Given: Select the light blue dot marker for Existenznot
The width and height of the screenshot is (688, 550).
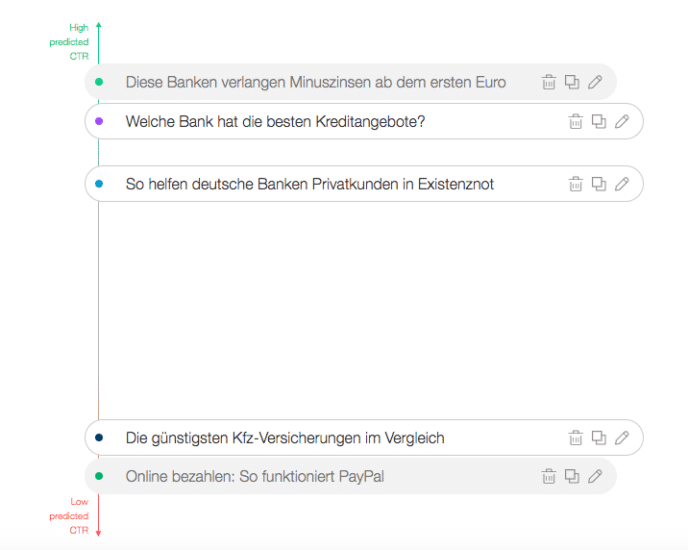Looking at the screenshot, I should pos(99,184).
